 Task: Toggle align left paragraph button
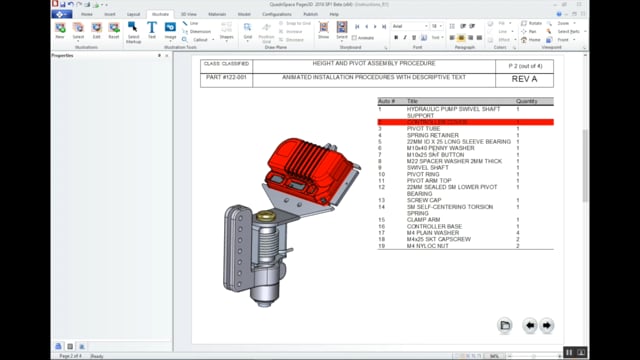(x=452, y=38)
